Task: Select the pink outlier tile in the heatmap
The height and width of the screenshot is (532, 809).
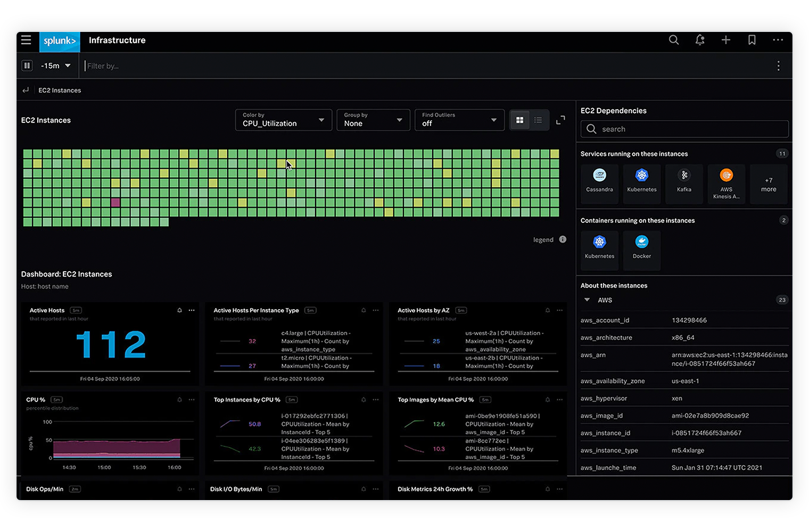Action: pos(114,203)
